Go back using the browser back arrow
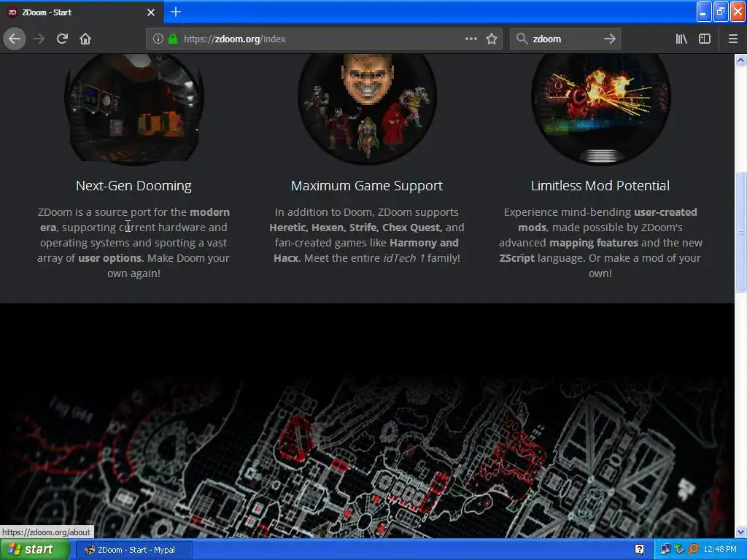This screenshot has height=560, width=747. coord(15,39)
